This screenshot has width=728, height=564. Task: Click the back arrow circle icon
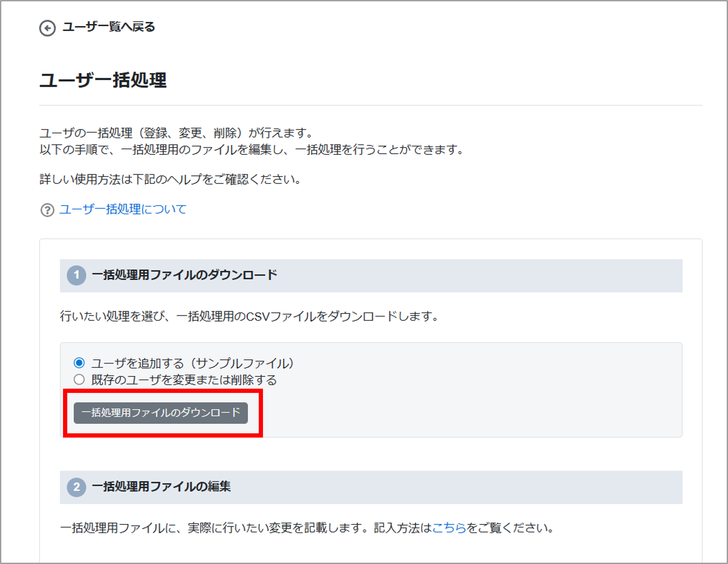[47, 28]
